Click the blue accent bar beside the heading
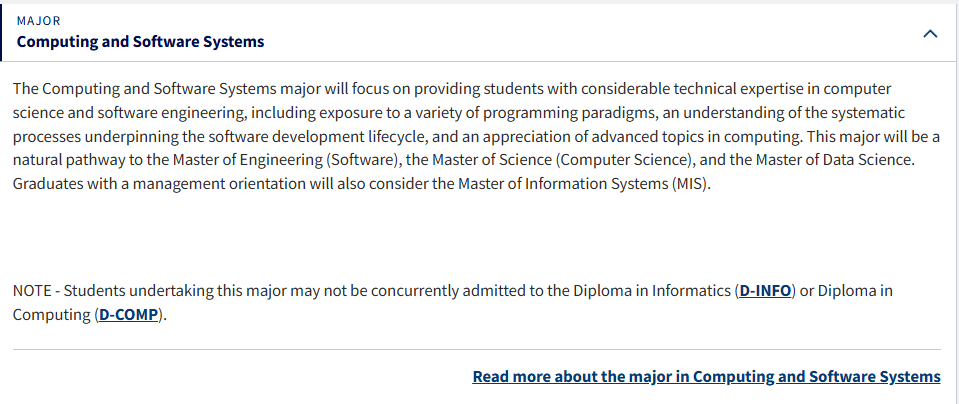 coord(1,34)
